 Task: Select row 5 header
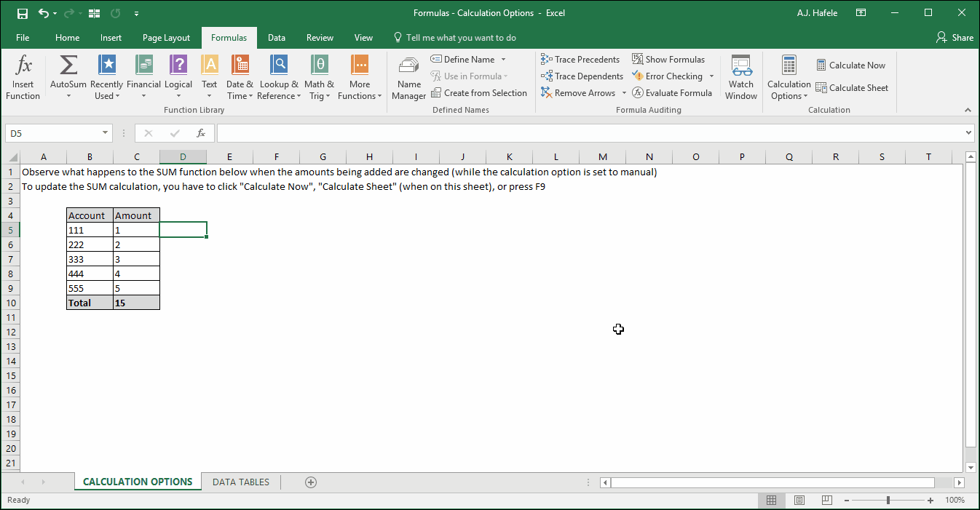pyautogui.click(x=10, y=230)
